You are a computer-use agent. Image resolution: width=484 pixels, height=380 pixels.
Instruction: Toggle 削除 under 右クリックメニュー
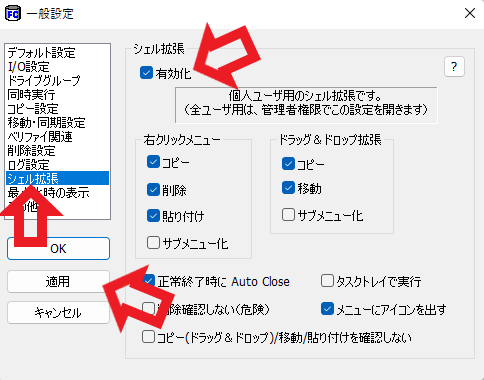click(153, 190)
